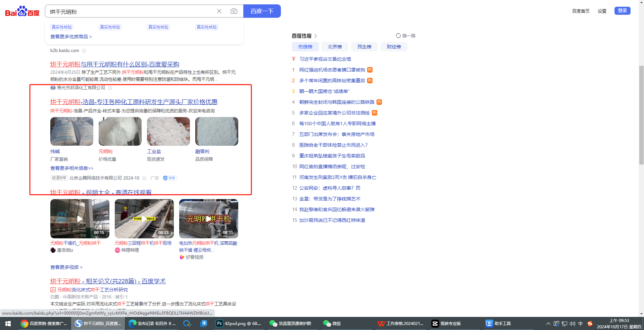Open 查看更多视频 link

66,267
